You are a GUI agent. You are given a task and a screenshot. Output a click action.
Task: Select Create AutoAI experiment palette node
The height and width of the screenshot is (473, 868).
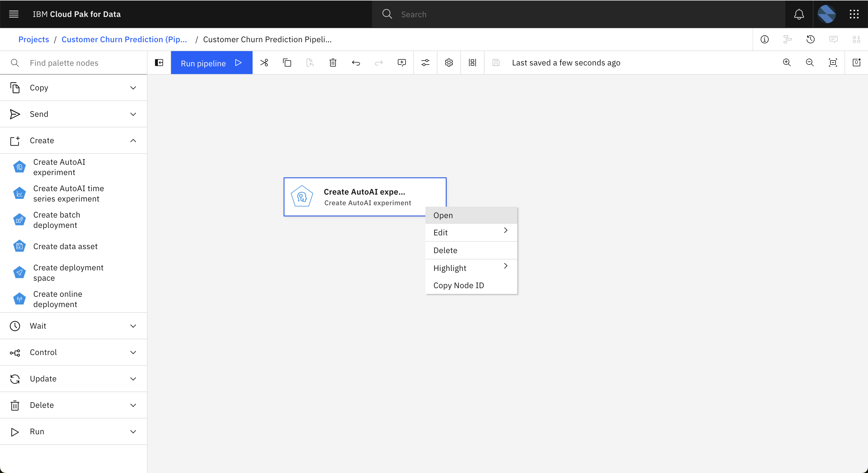tap(73, 167)
